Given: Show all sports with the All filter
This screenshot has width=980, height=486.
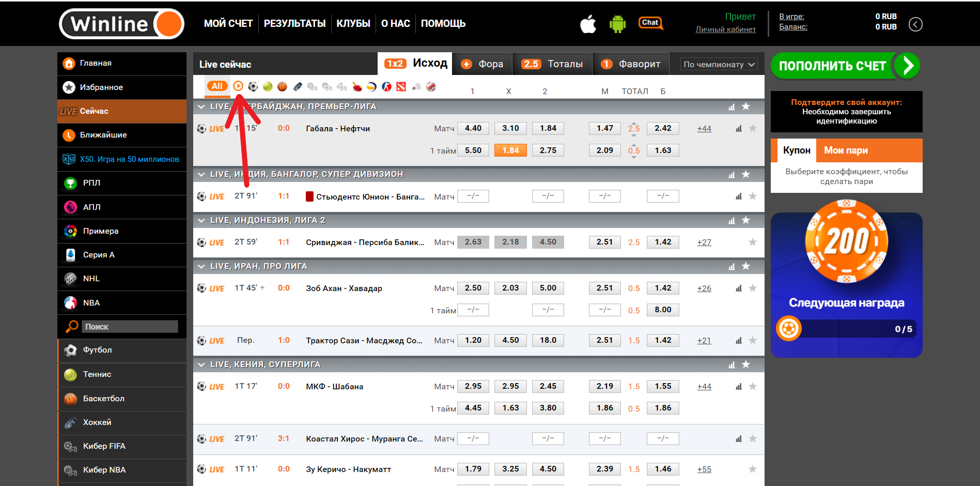Looking at the screenshot, I should 217,86.
